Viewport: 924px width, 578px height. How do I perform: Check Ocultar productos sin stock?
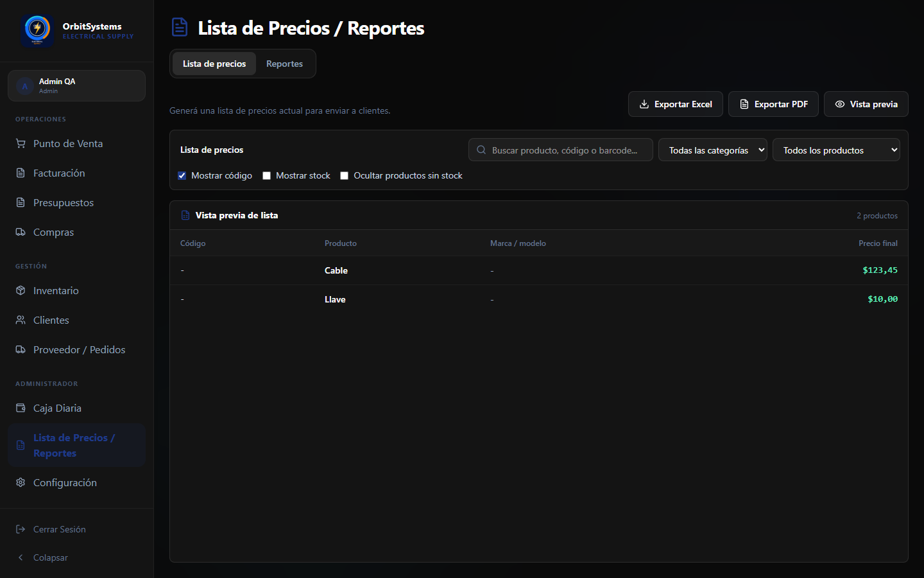[344, 175]
